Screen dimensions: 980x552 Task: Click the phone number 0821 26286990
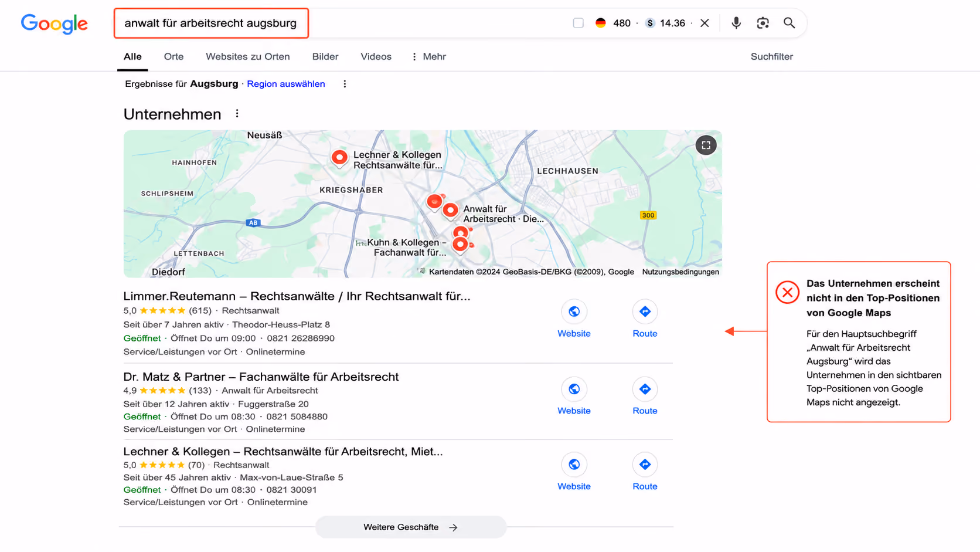[x=301, y=338]
